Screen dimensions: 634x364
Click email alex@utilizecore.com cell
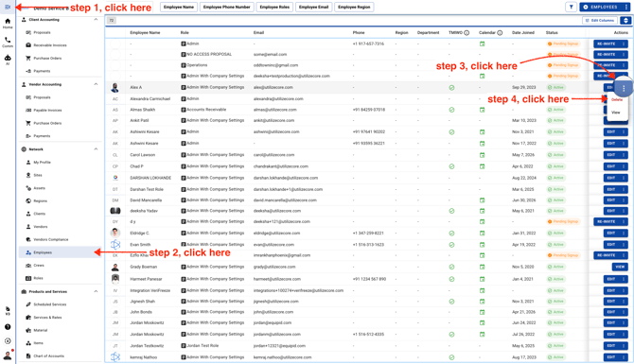point(273,87)
